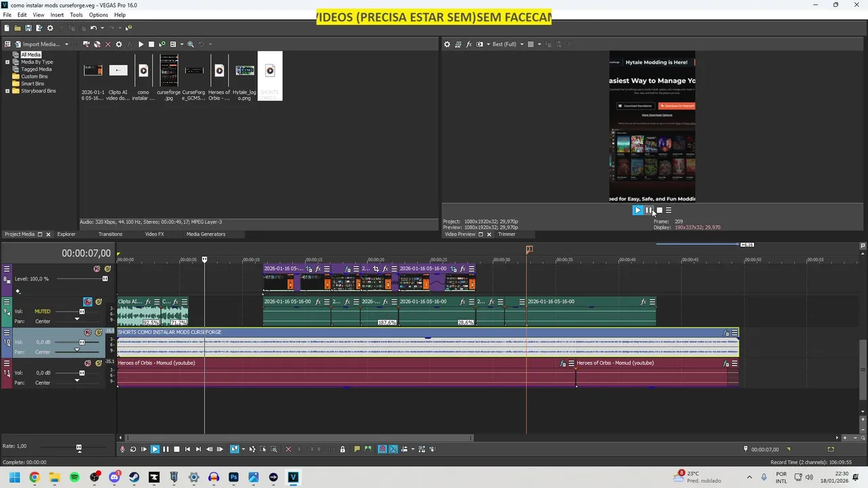The width and height of the screenshot is (868, 488).
Task: Click the track 10 volume slider handle
Action: pyautogui.click(x=81, y=342)
